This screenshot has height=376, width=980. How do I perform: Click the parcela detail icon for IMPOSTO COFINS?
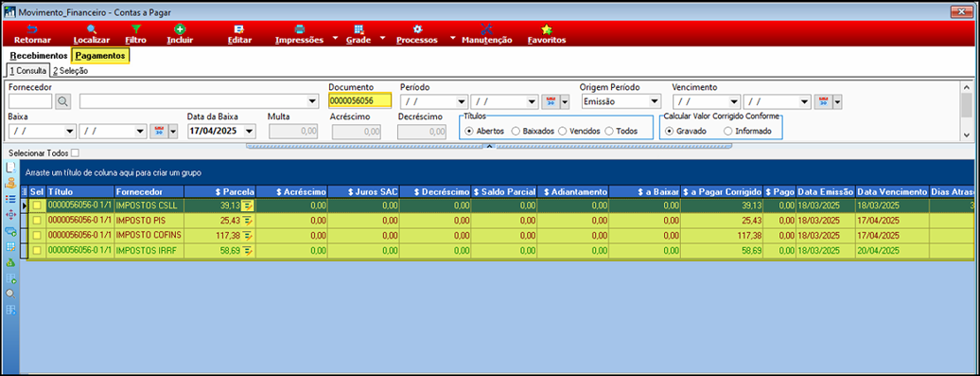coord(247,235)
